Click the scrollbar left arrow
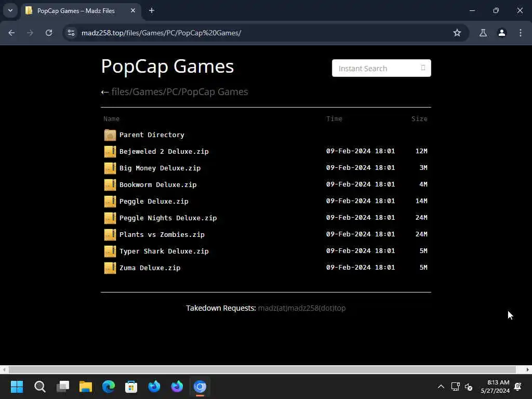The image size is (532, 399). [4, 369]
